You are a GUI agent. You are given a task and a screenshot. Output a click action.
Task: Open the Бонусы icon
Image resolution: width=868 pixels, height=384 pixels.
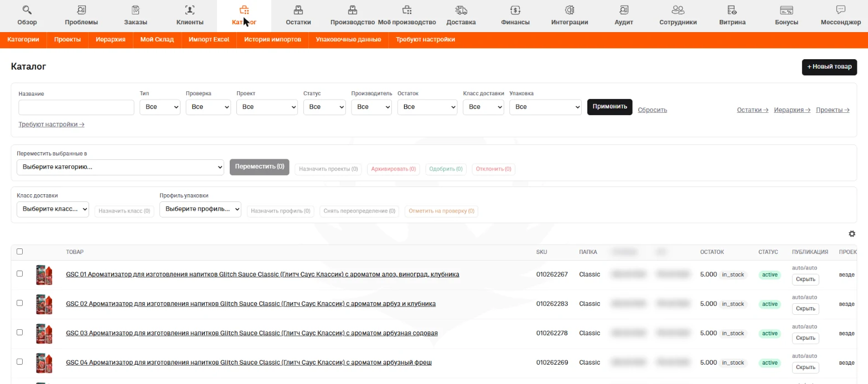787,10
